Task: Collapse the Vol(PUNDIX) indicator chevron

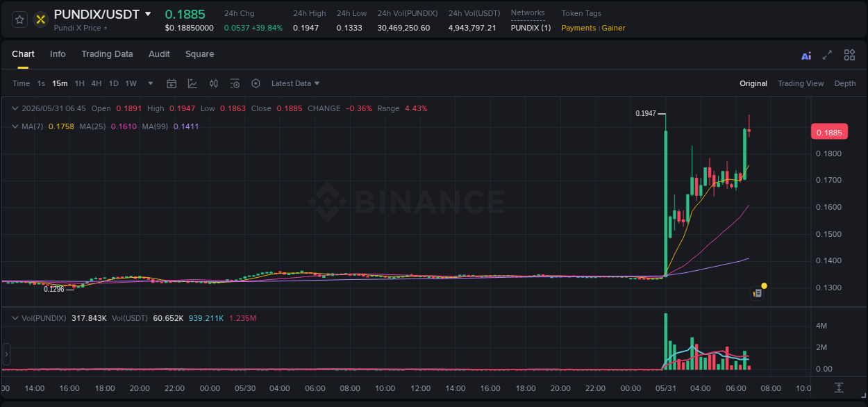Action: pyautogui.click(x=15, y=318)
